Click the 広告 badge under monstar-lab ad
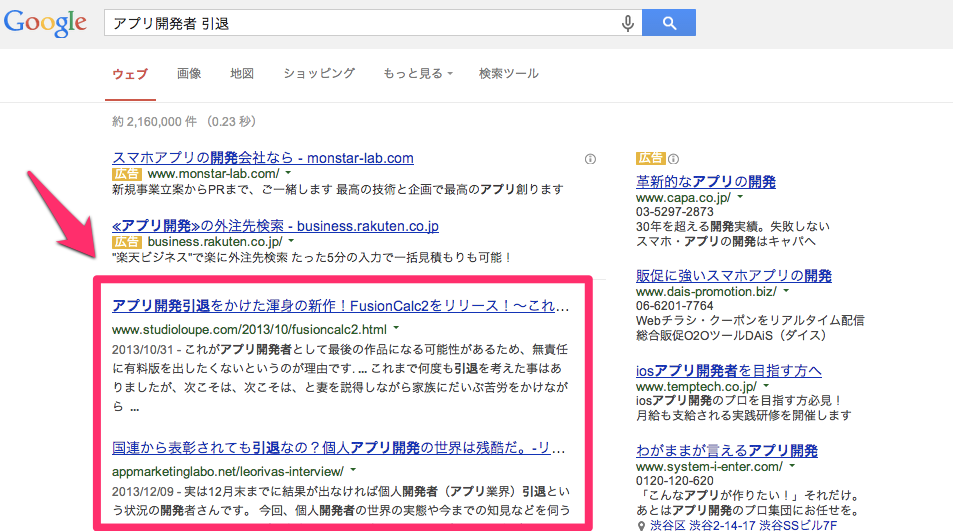 (126, 174)
